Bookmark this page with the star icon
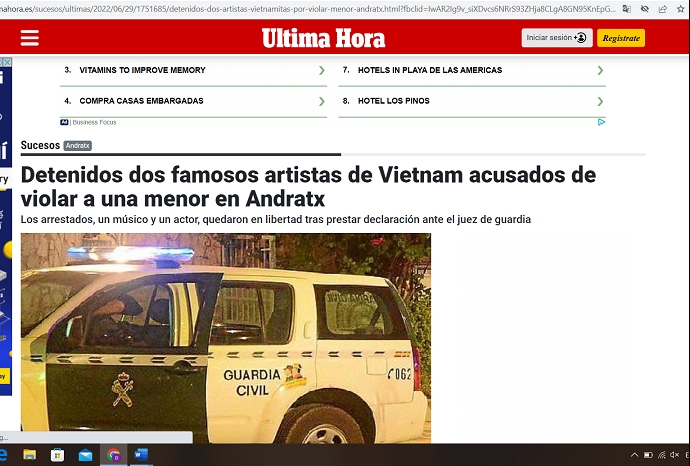Viewport: 690px width, 466px height. [x=681, y=8]
